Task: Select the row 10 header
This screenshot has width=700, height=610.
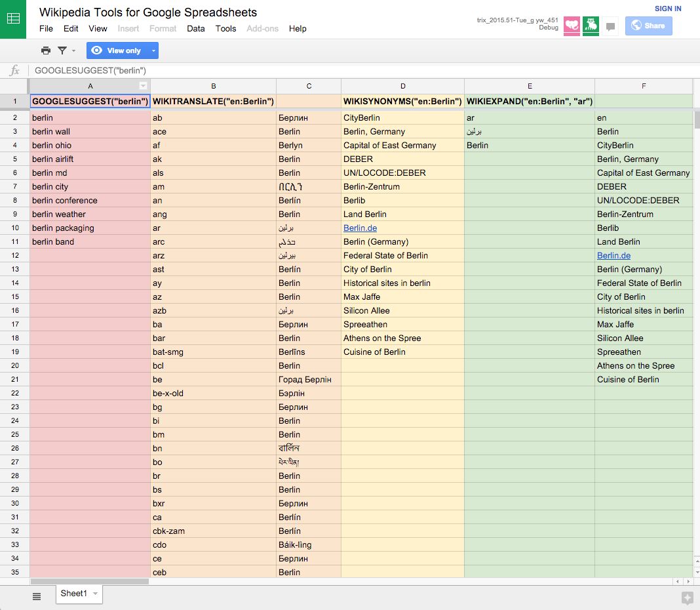Action: click(14, 228)
